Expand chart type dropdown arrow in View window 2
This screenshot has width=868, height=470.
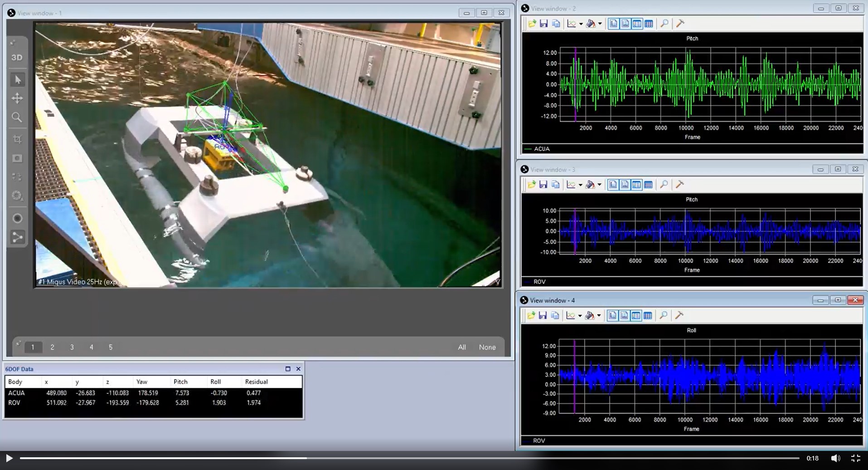point(581,24)
